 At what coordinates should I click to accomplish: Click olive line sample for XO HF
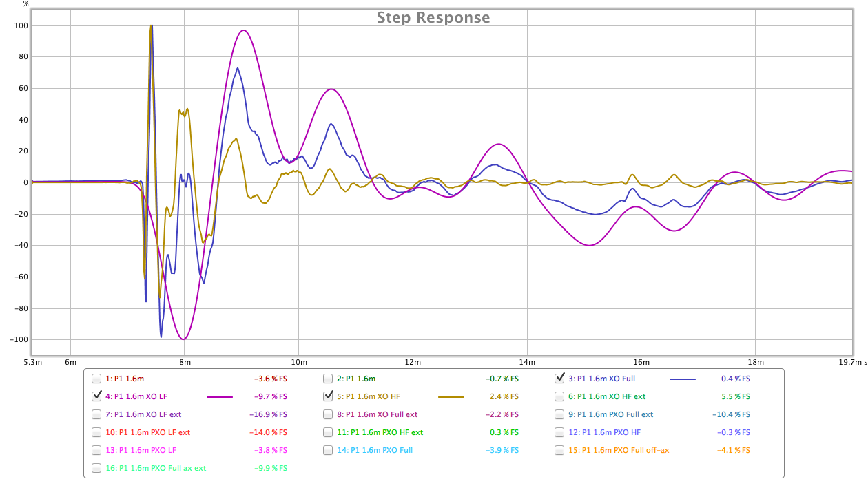(451, 396)
